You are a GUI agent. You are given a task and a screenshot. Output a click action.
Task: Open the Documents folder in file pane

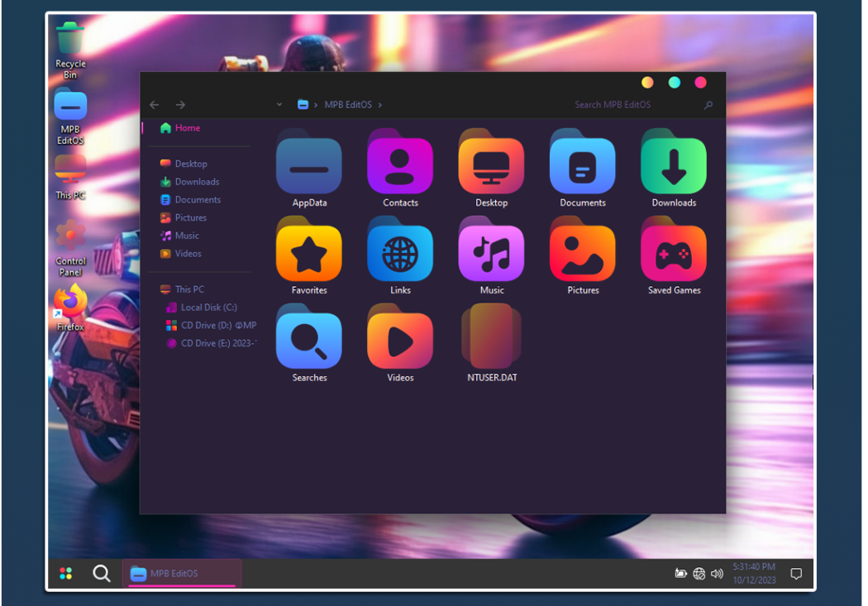pos(582,168)
